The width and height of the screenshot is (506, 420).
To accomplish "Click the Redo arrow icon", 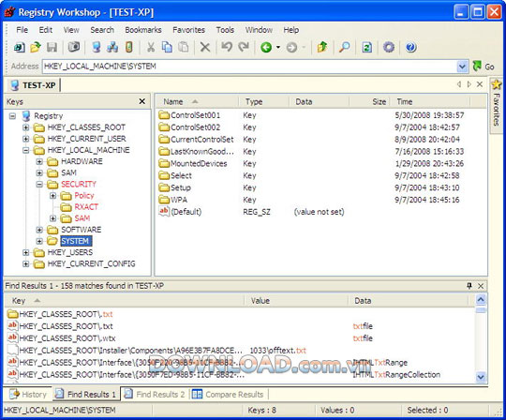I will coord(244,48).
